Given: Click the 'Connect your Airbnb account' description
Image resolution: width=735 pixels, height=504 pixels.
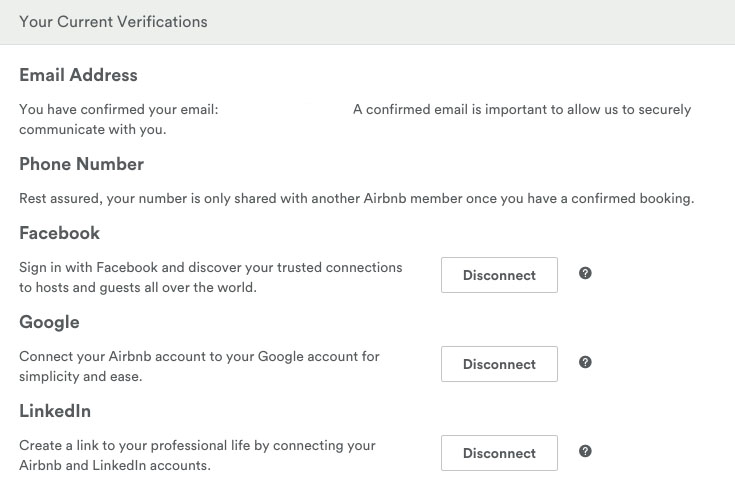Looking at the screenshot, I should tap(199, 366).
